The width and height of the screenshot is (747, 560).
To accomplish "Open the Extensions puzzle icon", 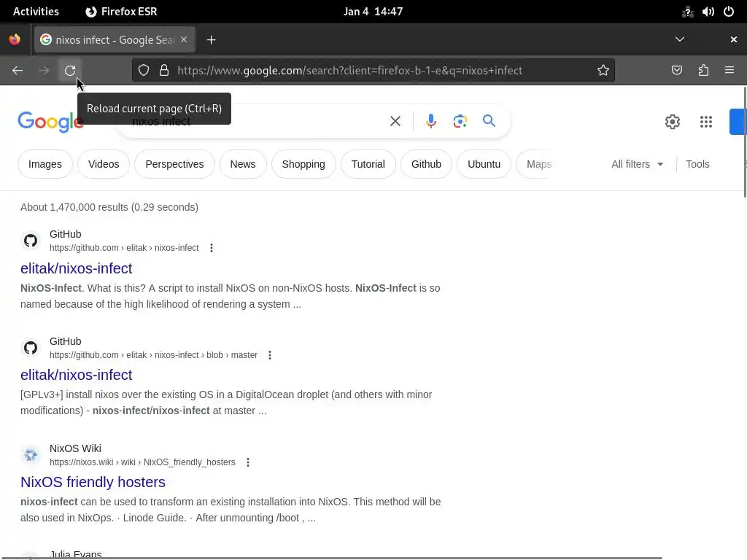I will [703, 71].
